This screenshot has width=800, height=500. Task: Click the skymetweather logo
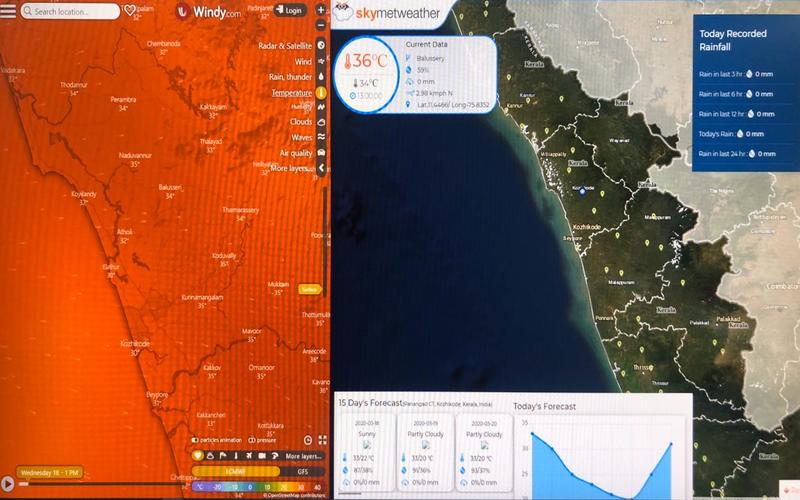[x=386, y=13]
